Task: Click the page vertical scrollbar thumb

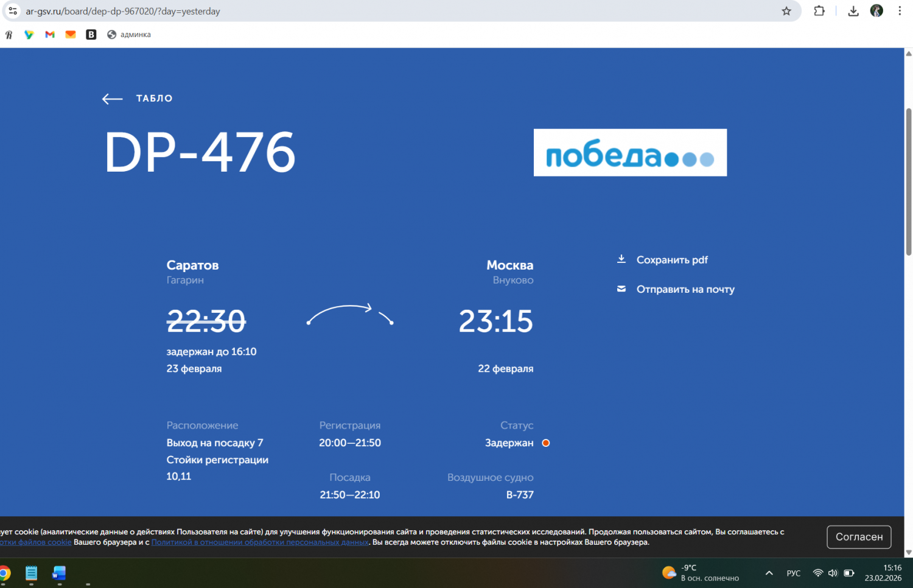Action: coord(908,183)
